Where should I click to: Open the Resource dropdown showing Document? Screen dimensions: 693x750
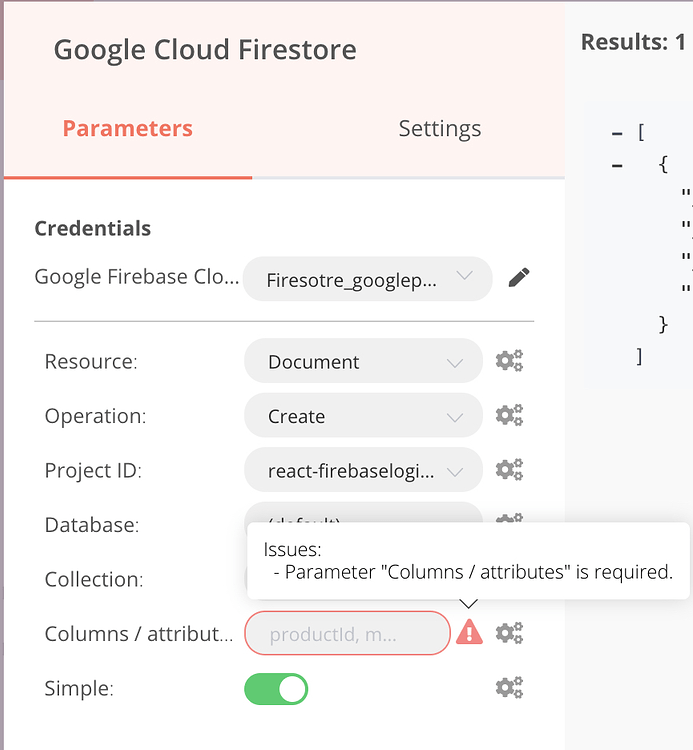pos(363,362)
